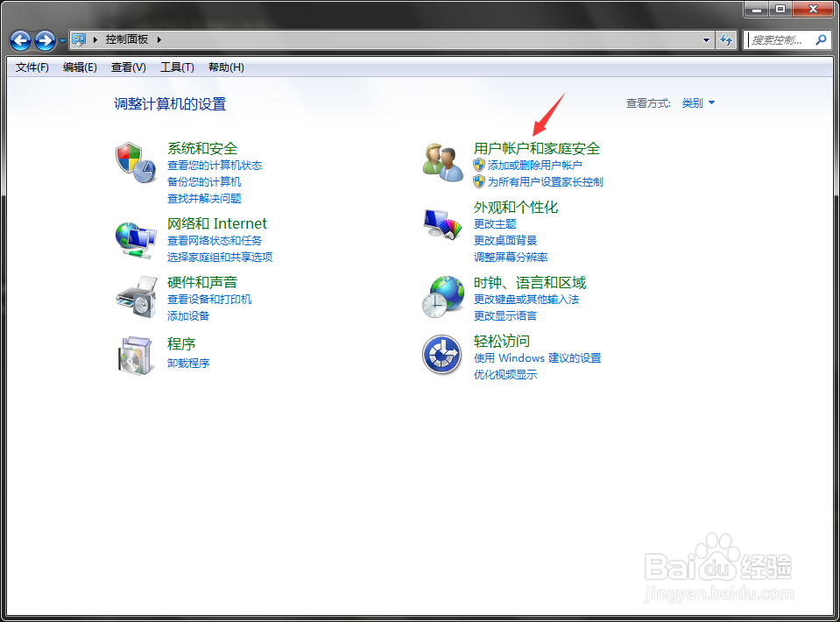Click 为所有用户设置家长控制 link

click(x=546, y=182)
